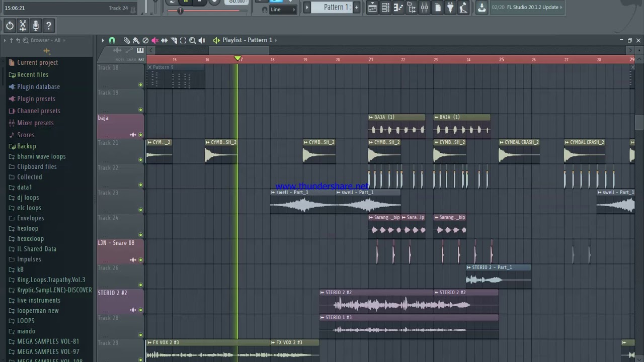Open the audio editor scissors icon

click(x=23, y=26)
